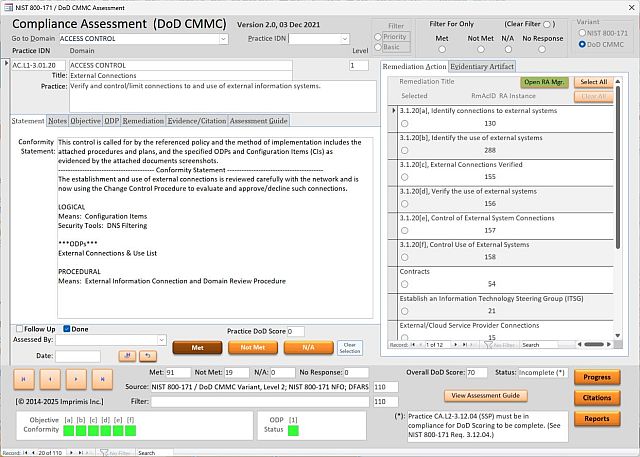
Task: Select radio for 3.1.20[c] External Connections Verified
Action: [x=404, y=177]
